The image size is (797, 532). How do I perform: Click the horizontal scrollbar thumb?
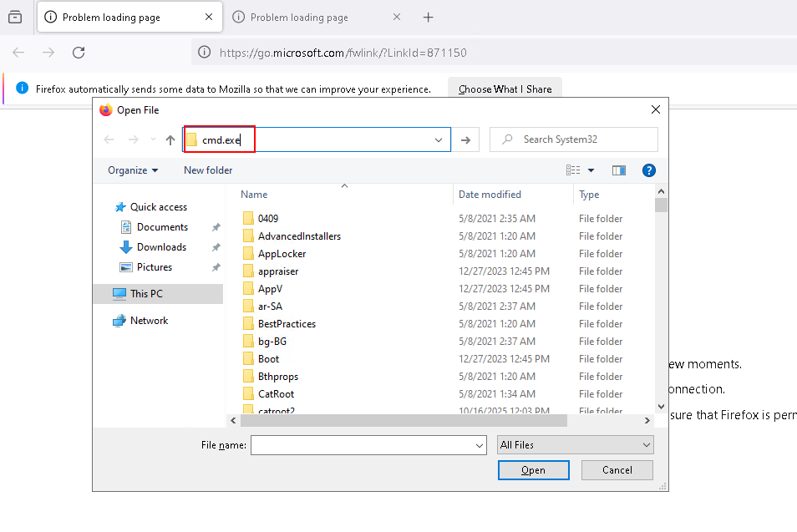click(404, 420)
